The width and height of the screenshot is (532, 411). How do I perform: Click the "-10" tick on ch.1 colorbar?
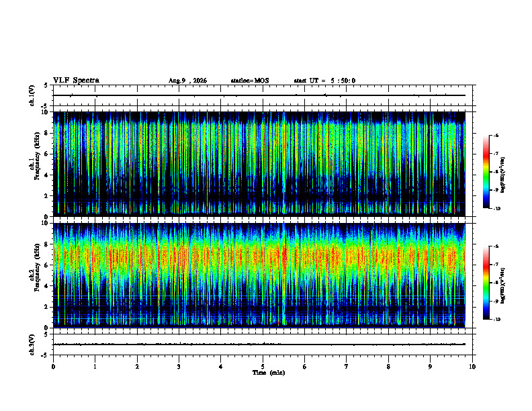[496, 209]
